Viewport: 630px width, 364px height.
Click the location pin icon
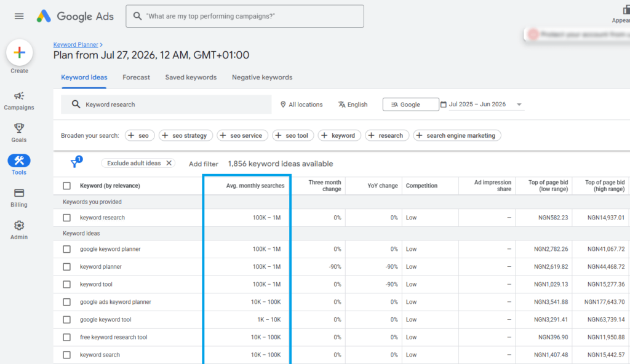283,105
